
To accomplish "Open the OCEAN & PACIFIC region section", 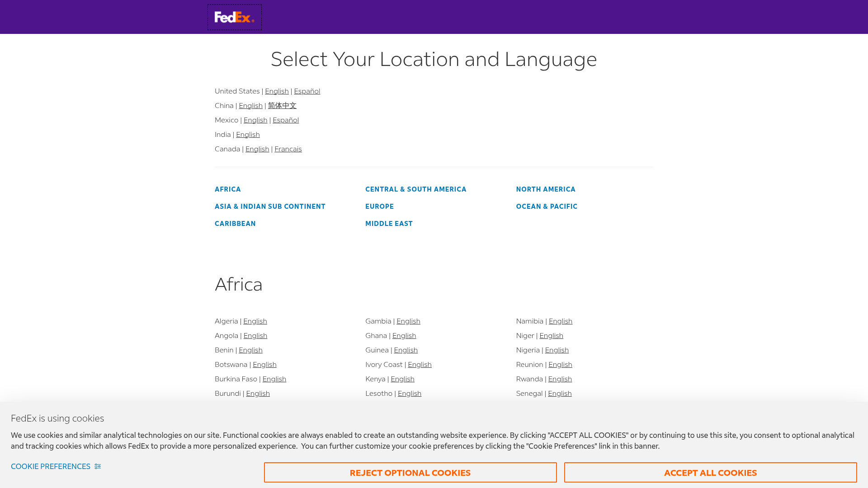I will tap(547, 206).
